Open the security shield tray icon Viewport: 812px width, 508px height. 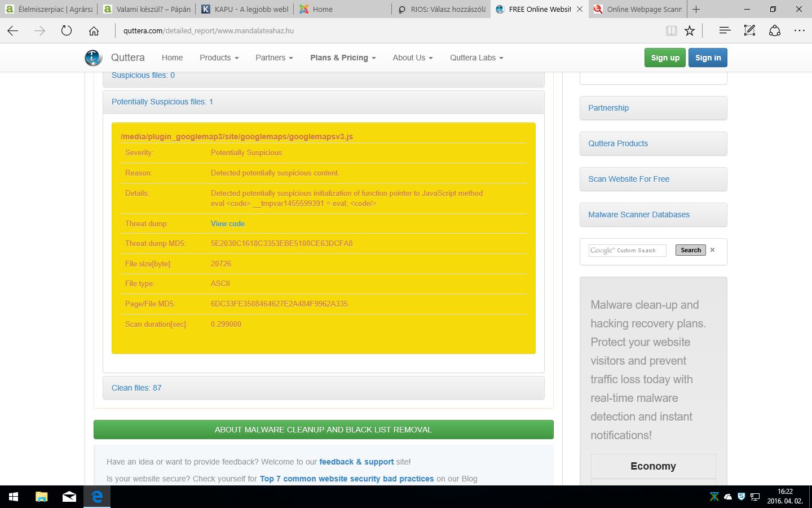click(742, 497)
